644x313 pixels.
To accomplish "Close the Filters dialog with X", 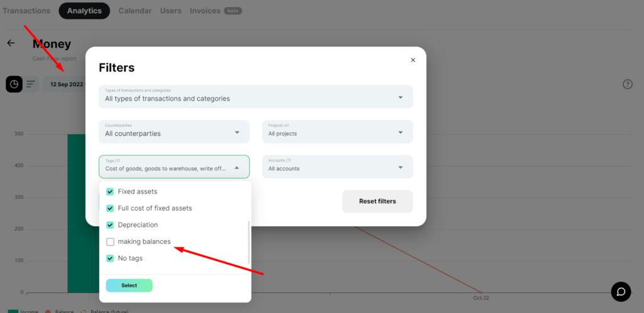I will click(x=413, y=60).
